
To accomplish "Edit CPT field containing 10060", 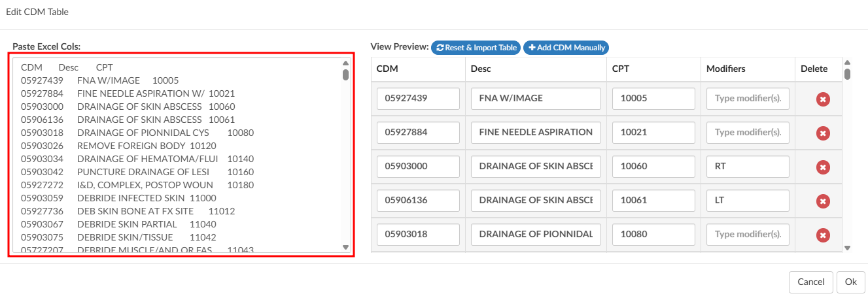I will [653, 167].
